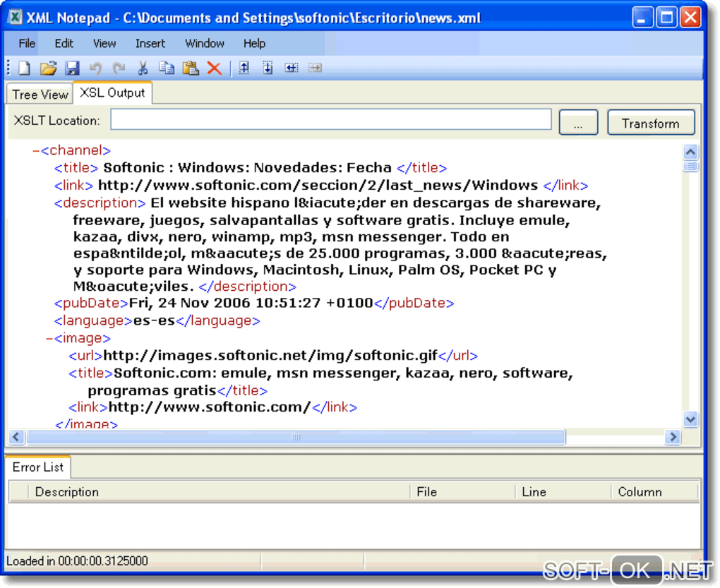Open the Help menu
The image size is (720, 588).
[254, 44]
